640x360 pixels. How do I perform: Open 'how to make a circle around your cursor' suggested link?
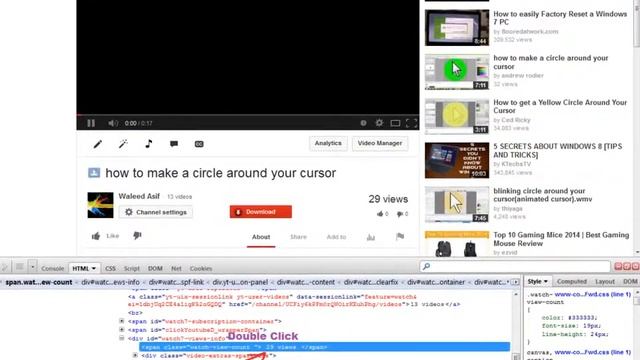click(x=551, y=62)
